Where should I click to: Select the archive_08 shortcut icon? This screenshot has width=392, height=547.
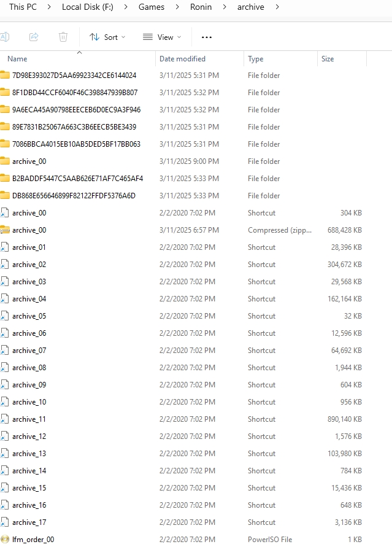pos(4,367)
